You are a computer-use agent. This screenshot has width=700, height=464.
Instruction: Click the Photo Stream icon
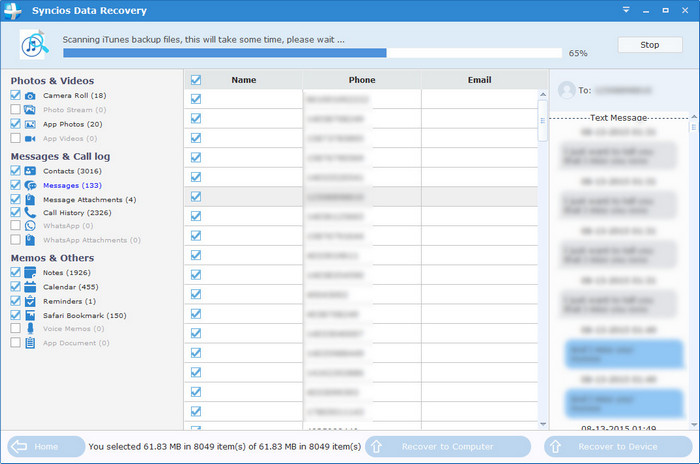tap(30, 109)
